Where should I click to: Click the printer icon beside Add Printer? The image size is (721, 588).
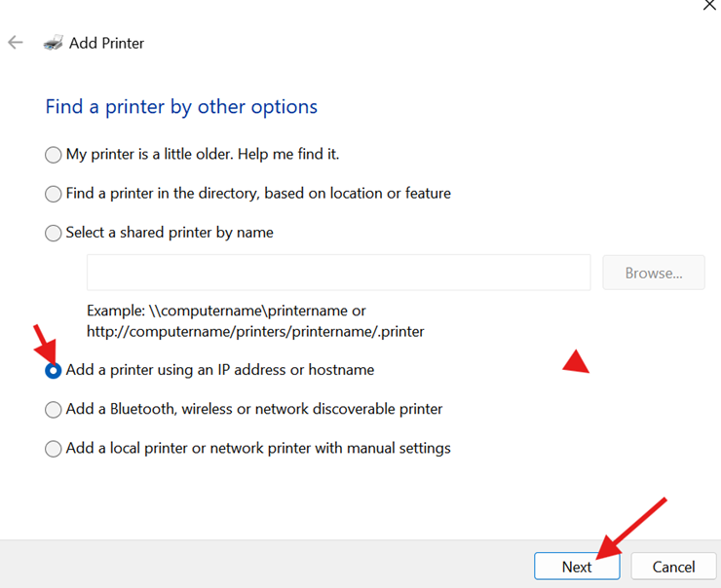point(54,43)
